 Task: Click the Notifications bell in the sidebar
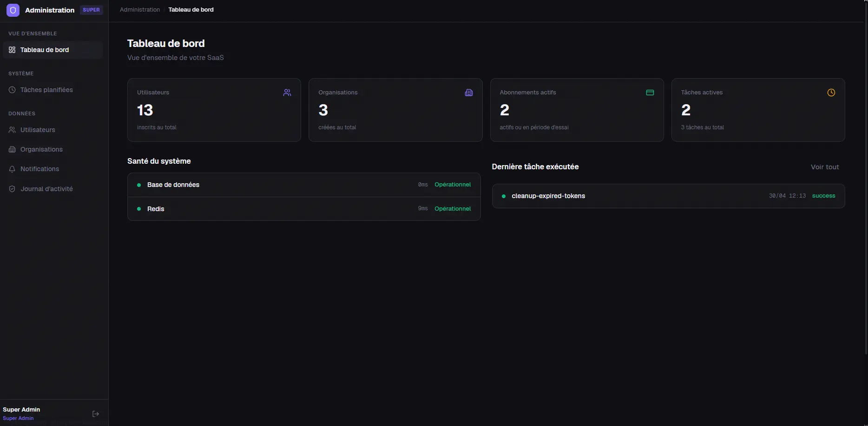[x=39, y=169]
